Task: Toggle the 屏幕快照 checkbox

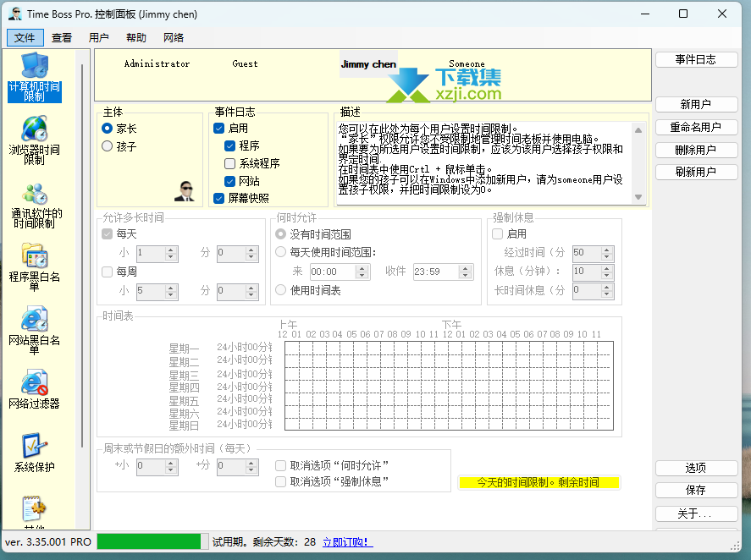Action: (x=219, y=198)
